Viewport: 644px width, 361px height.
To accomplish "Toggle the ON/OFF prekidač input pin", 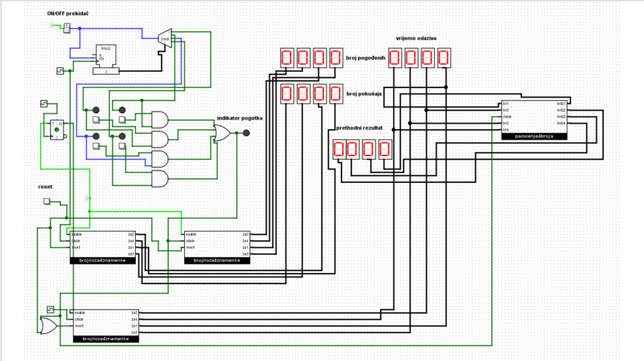I will (x=52, y=25).
